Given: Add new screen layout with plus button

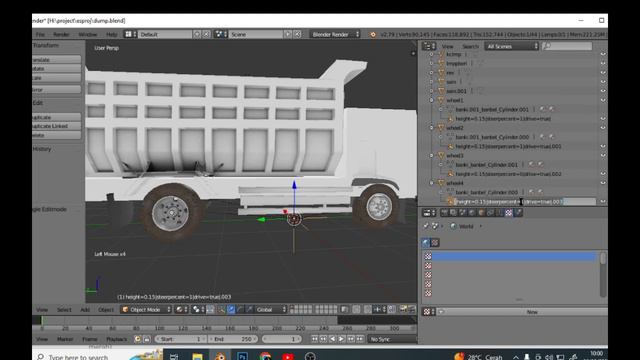Looking at the screenshot, I should (x=197, y=34).
